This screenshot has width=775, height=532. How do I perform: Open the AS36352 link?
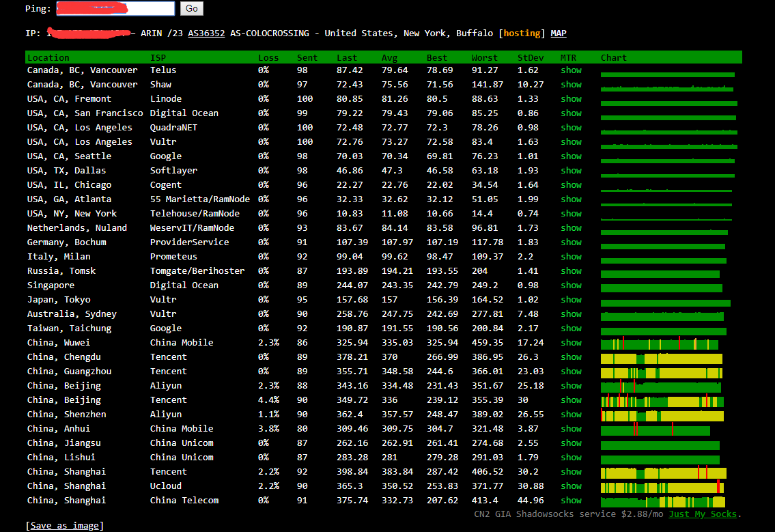point(206,33)
